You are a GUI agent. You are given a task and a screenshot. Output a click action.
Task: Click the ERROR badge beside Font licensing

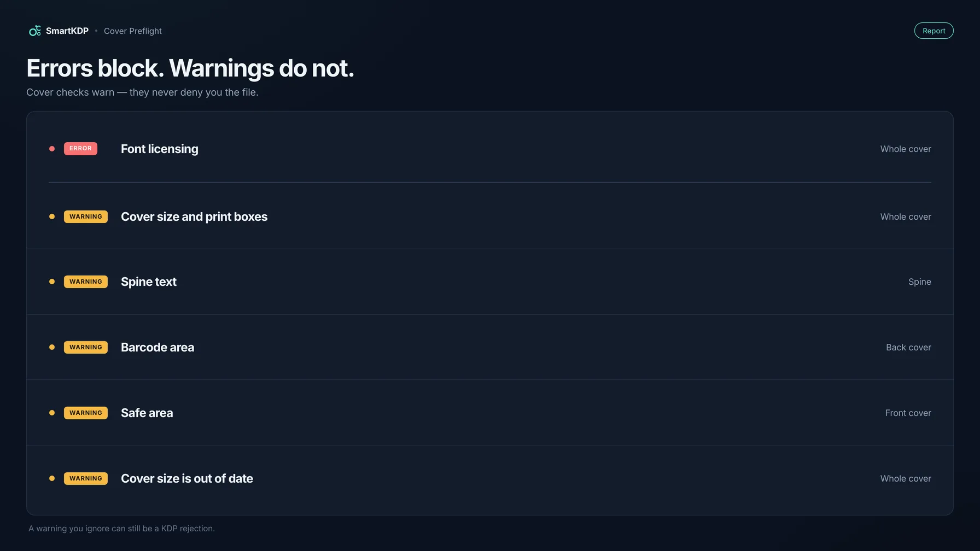click(x=80, y=149)
